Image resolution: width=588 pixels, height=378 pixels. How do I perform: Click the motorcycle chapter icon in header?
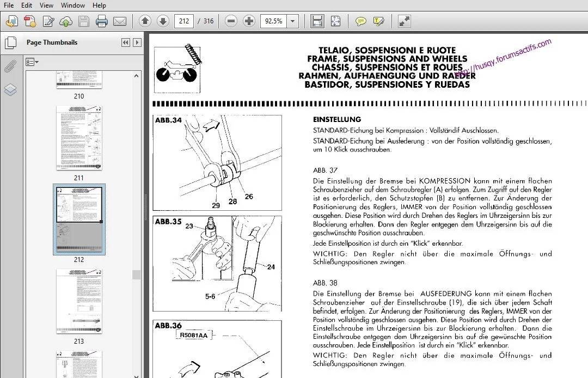(177, 70)
